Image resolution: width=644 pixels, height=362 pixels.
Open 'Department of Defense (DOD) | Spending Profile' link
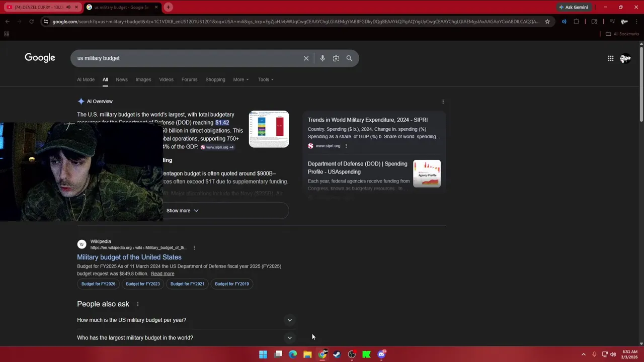point(358,167)
